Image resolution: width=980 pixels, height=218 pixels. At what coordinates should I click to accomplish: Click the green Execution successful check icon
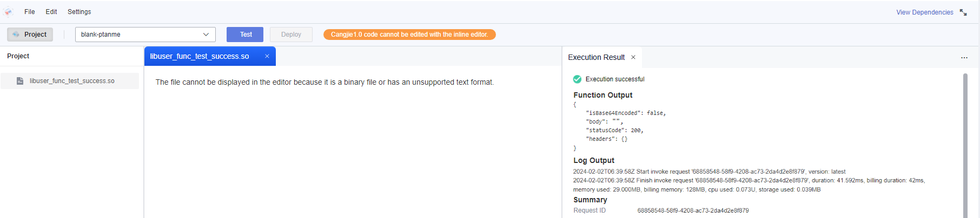[577, 79]
